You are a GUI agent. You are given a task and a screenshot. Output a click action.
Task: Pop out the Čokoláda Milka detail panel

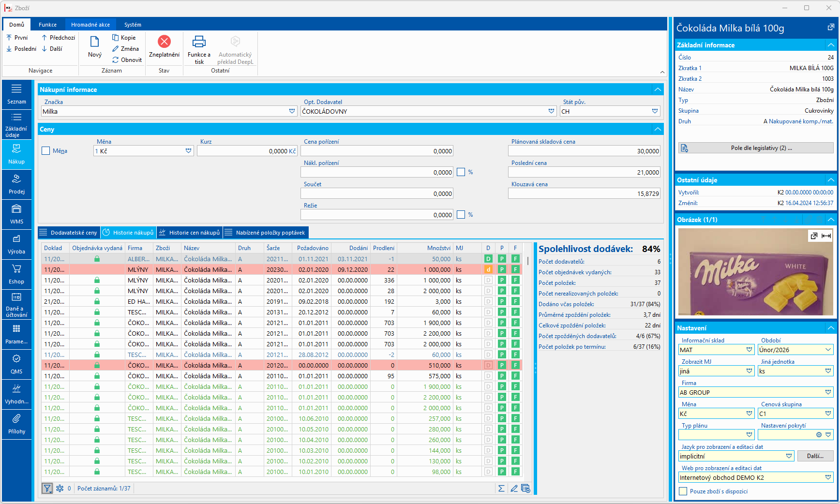[x=831, y=28]
